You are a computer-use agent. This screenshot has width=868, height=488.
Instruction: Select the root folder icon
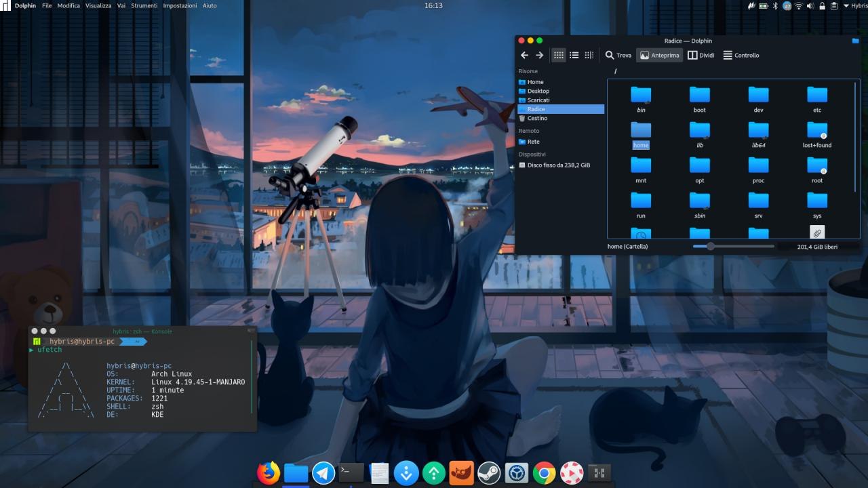(817, 165)
